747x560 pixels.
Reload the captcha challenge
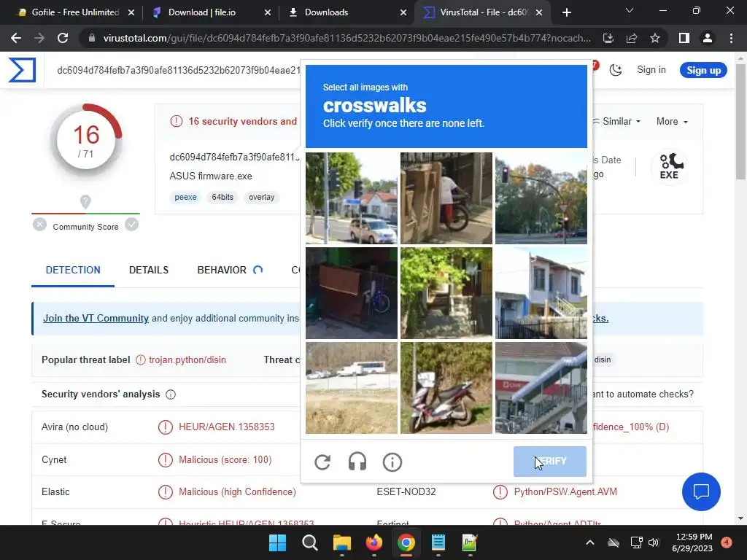pos(322,462)
